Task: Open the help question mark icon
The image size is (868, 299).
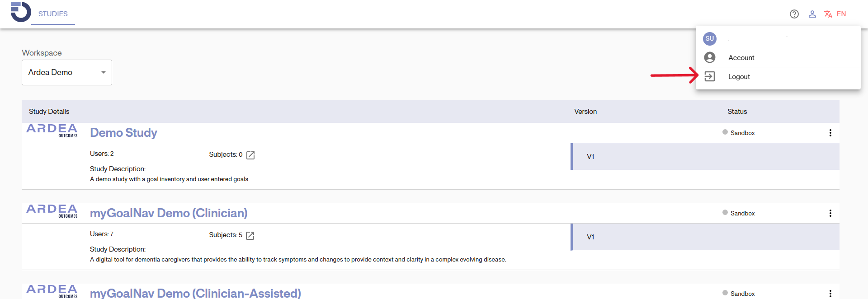Action: (794, 14)
